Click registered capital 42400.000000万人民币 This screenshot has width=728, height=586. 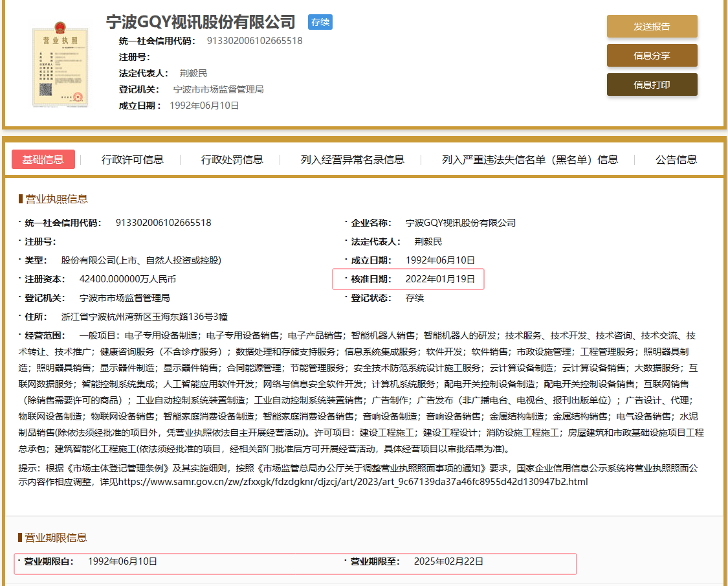[127, 279]
